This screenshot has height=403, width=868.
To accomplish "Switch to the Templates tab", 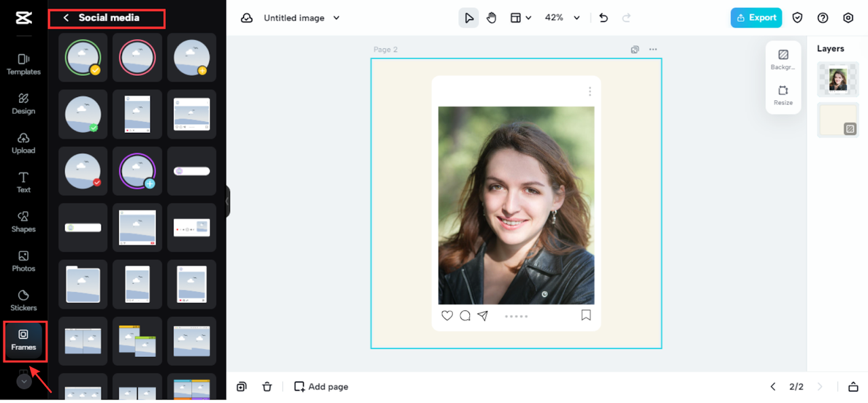I will coord(23,64).
